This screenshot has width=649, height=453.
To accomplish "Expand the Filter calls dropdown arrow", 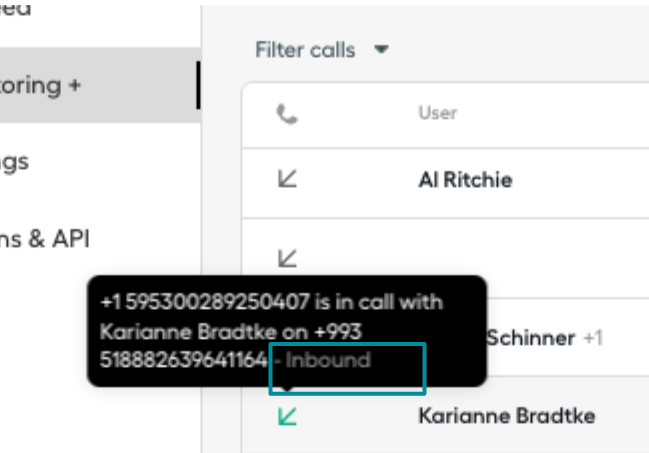I will click(x=381, y=50).
